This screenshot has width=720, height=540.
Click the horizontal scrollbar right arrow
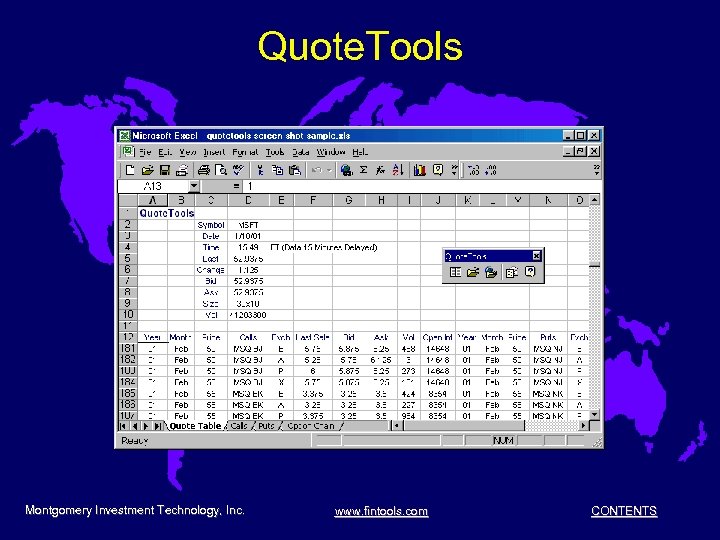point(583,426)
